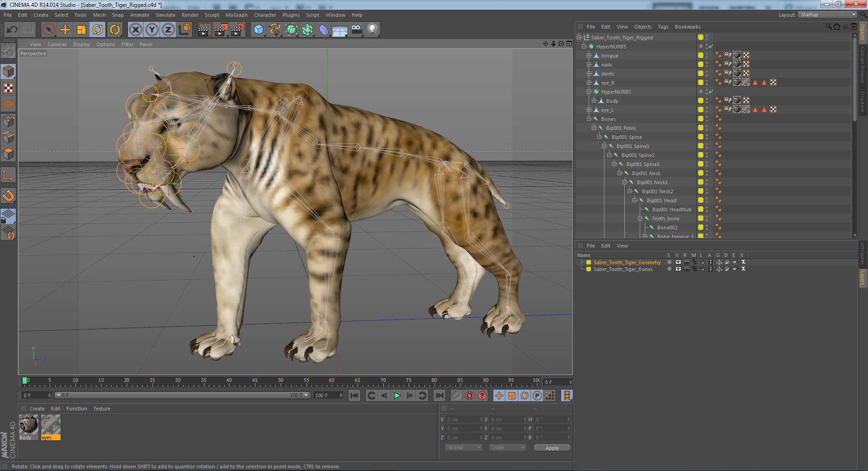Open the Character menu

[x=265, y=15]
